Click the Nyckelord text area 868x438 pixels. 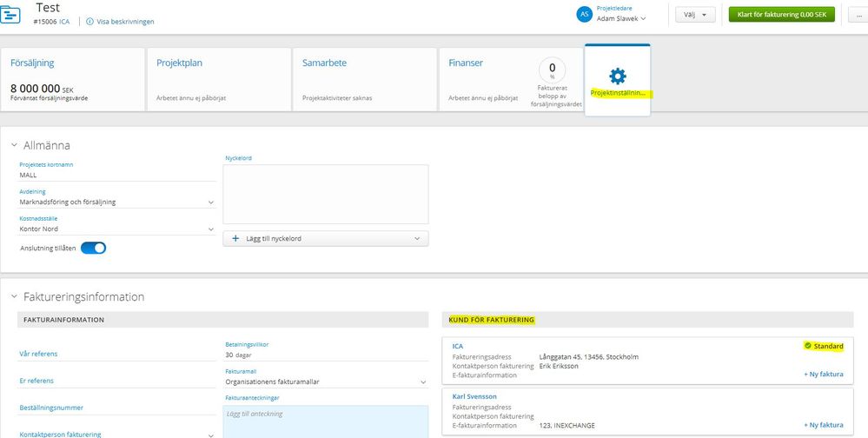(x=326, y=194)
